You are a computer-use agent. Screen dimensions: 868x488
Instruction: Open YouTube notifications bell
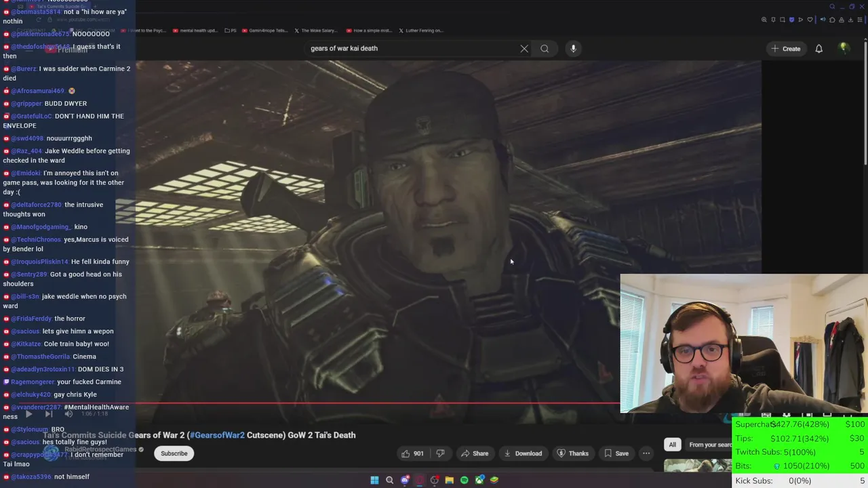click(818, 48)
